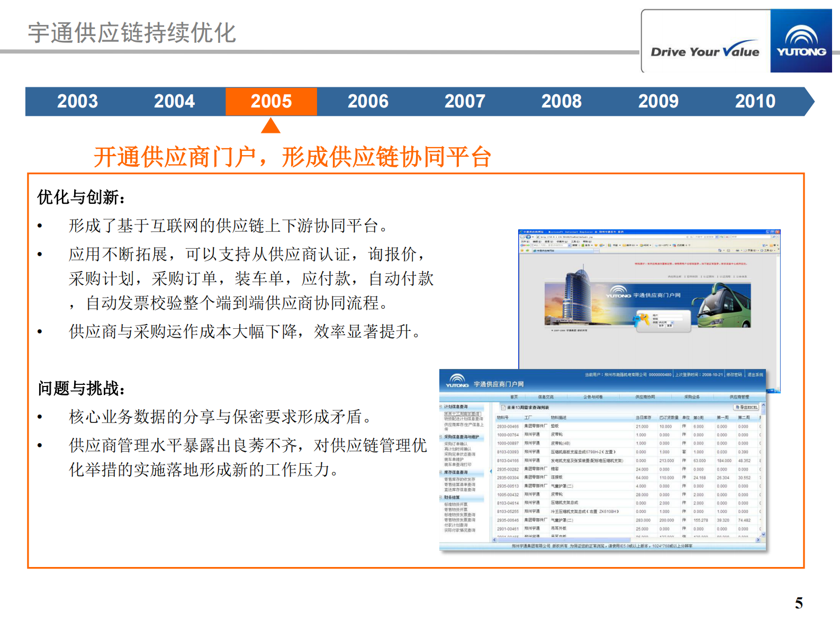Image resolution: width=840 pixels, height=630 pixels.
Task: Click the Yutong logo in the slide header
Action: pos(801,41)
